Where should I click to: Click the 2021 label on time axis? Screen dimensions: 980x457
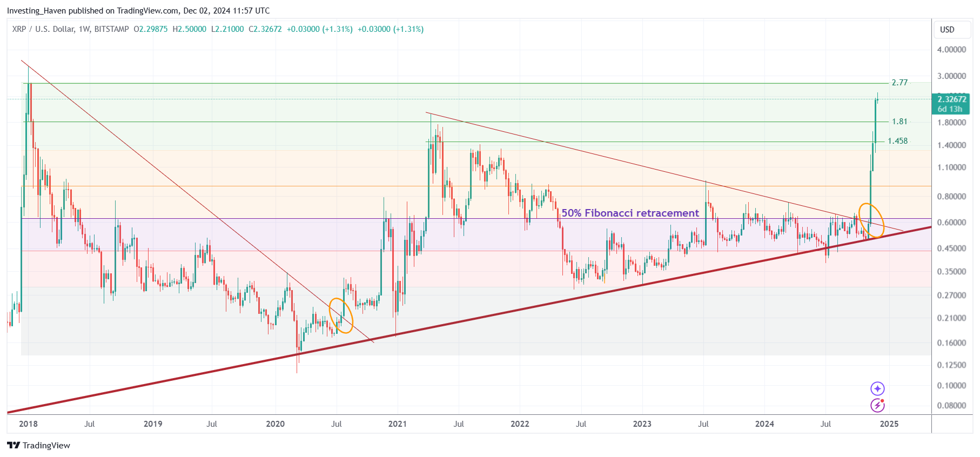point(398,424)
